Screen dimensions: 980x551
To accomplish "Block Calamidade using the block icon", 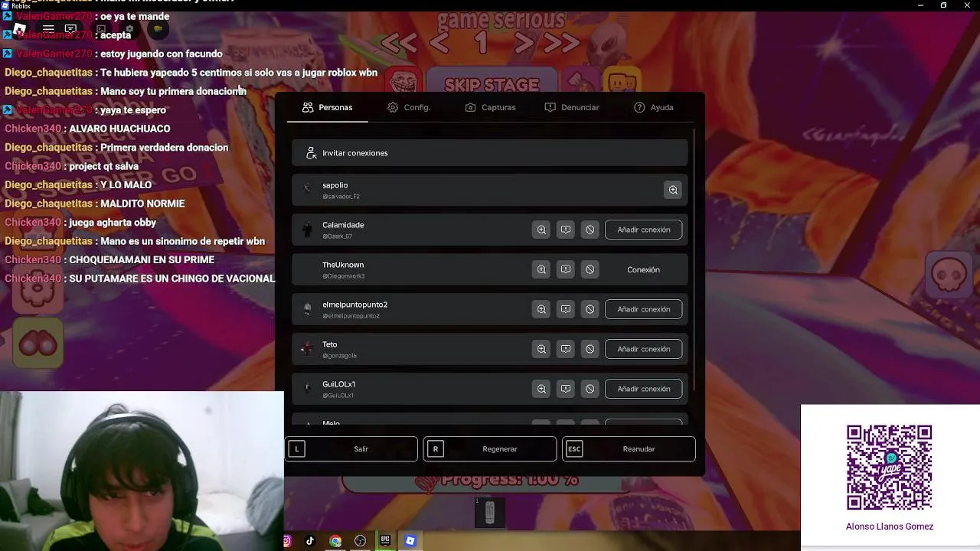I will [590, 230].
